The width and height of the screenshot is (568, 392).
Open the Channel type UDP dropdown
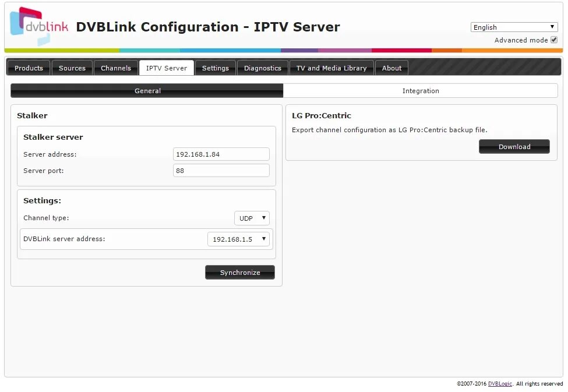click(x=252, y=218)
